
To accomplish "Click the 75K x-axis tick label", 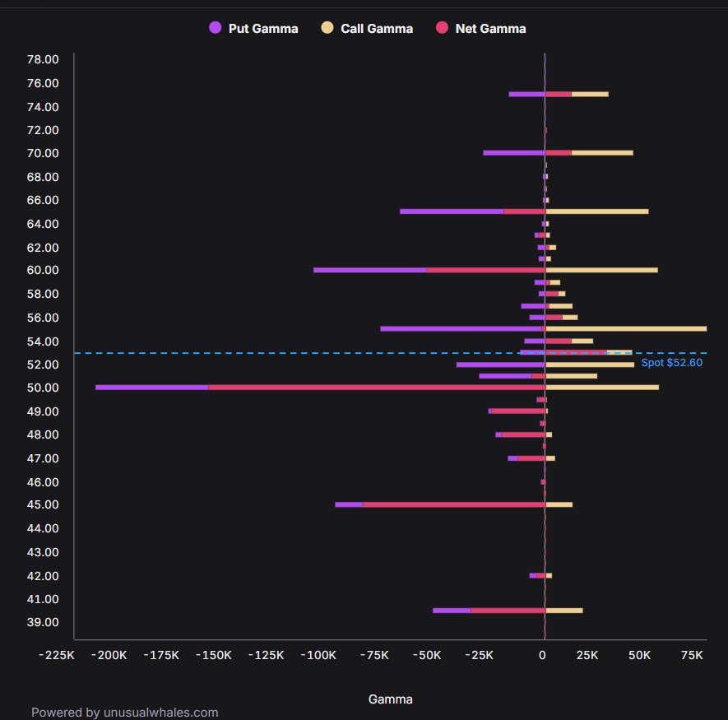I will (692, 656).
